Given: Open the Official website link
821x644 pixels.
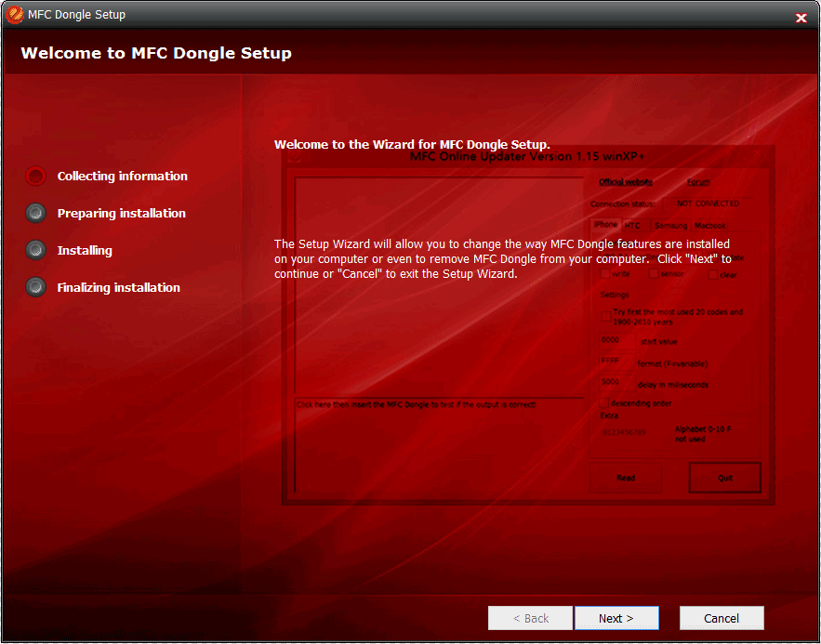Looking at the screenshot, I should point(625,182).
